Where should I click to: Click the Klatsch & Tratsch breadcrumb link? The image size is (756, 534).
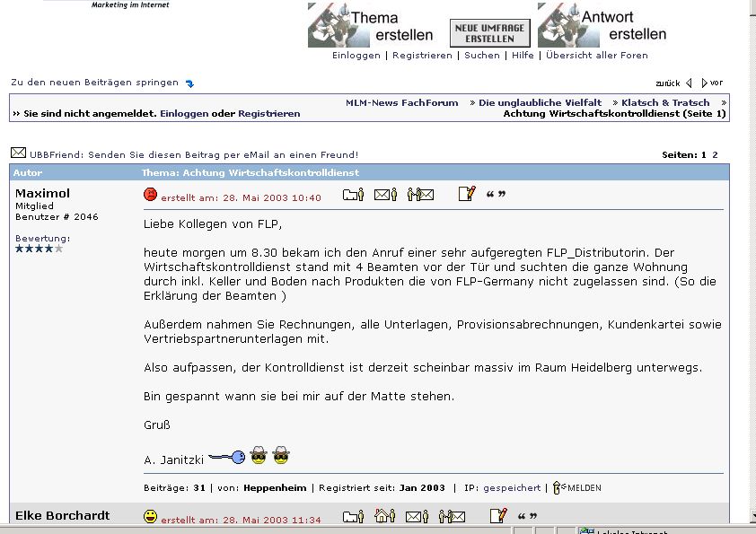(x=664, y=102)
